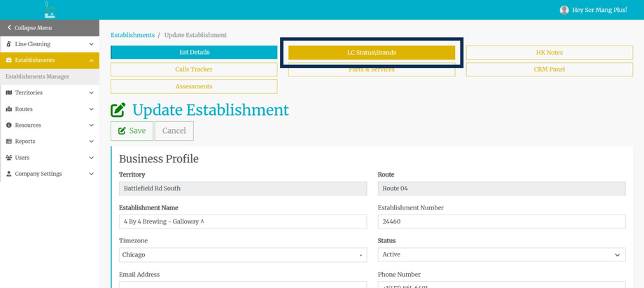Click the Line Cleaning spray bottle icon

click(8, 44)
